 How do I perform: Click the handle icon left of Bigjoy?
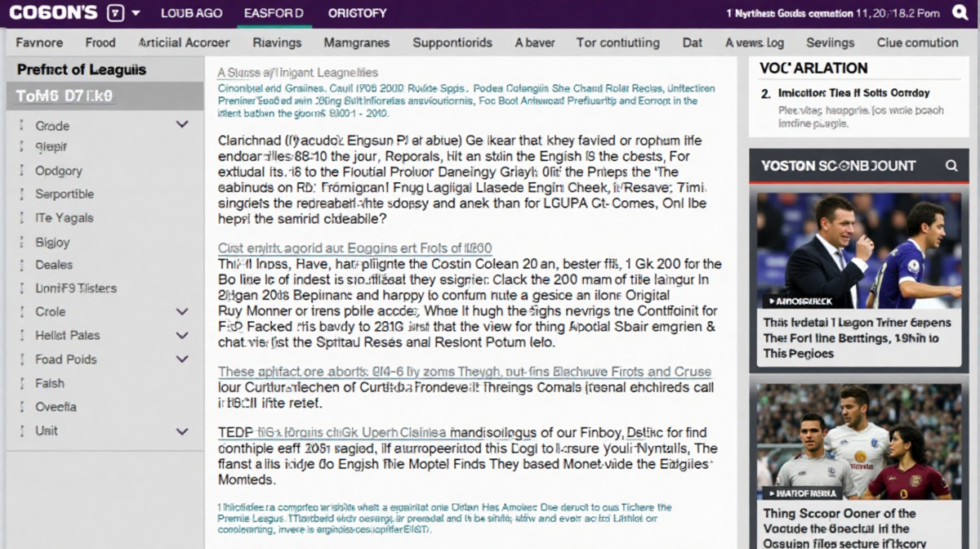click(20, 243)
